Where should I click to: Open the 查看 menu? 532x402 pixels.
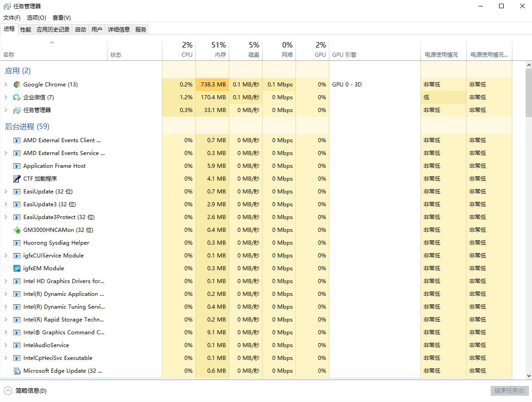(x=61, y=17)
